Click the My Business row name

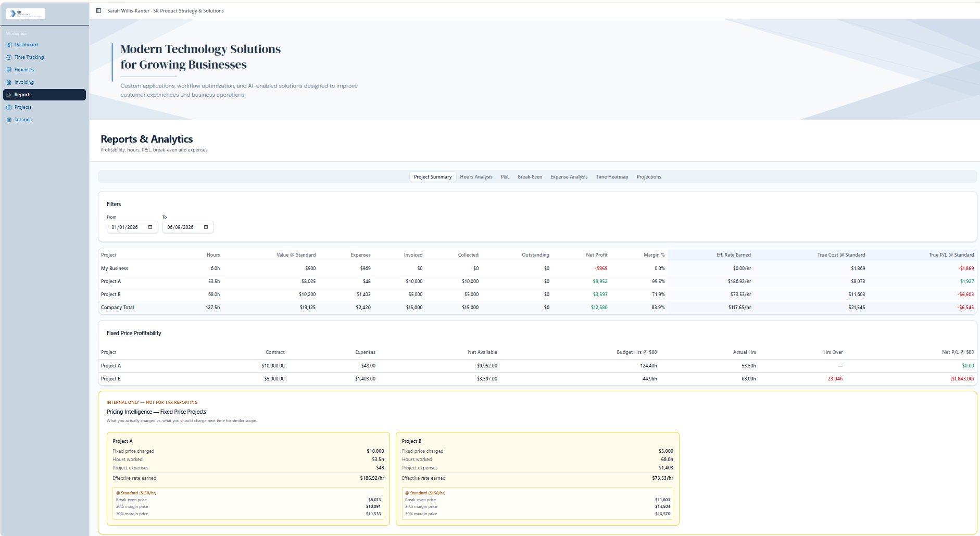(115, 269)
